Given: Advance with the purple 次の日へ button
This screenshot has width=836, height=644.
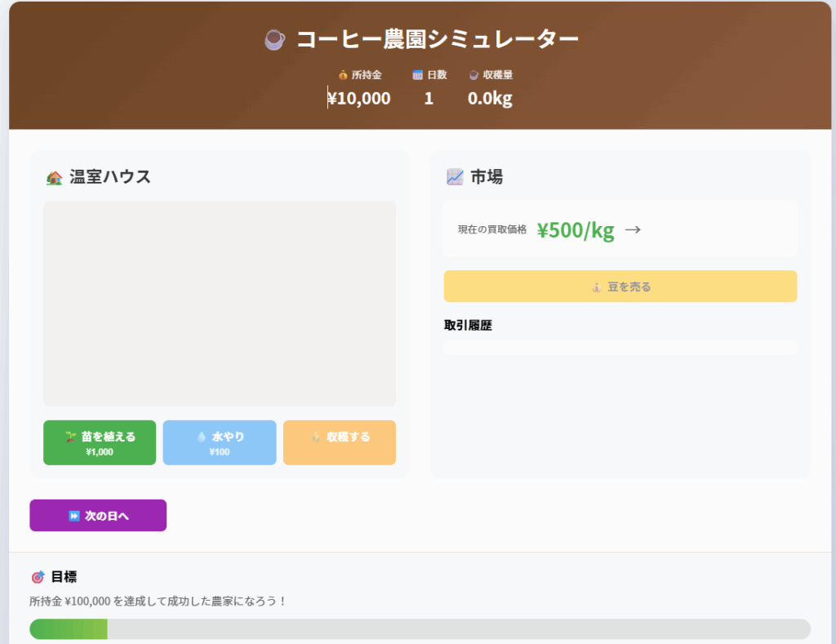Looking at the screenshot, I should 98,516.
